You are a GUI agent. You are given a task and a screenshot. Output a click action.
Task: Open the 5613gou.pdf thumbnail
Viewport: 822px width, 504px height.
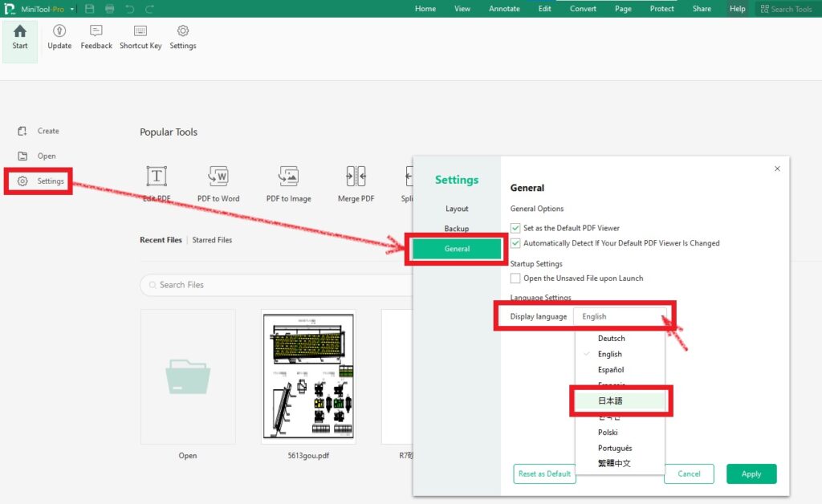pos(308,376)
